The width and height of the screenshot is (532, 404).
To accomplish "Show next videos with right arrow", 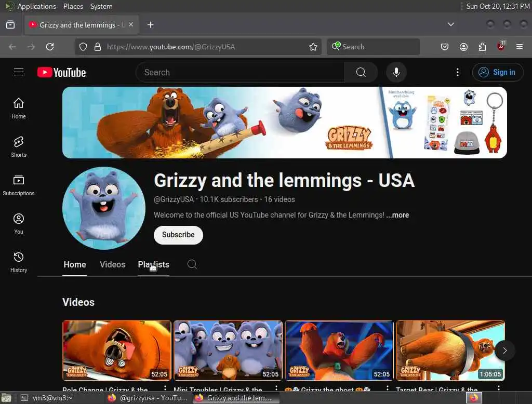I will coord(504,351).
